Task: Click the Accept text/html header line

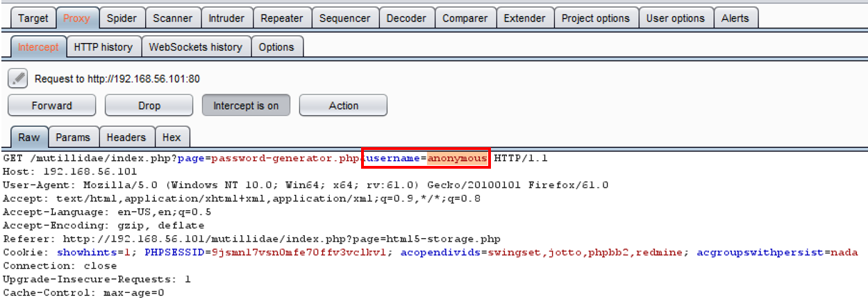Action: (x=242, y=199)
